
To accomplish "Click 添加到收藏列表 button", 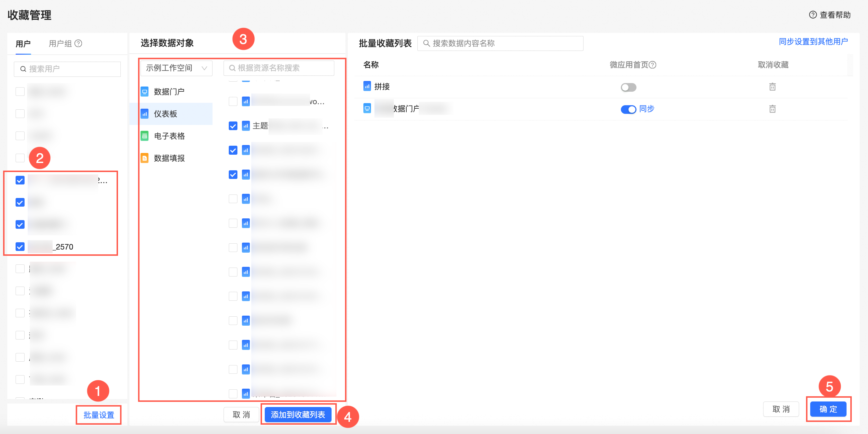I will (x=298, y=415).
